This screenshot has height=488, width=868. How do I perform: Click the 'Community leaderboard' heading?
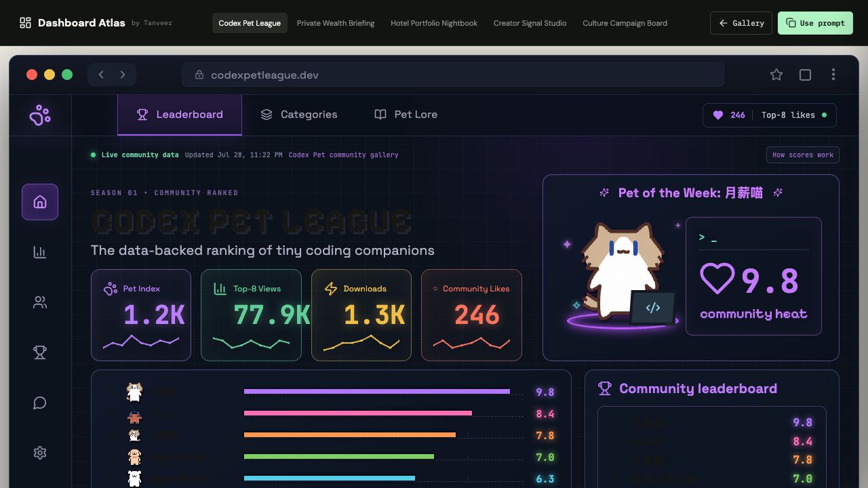click(698, 388)
